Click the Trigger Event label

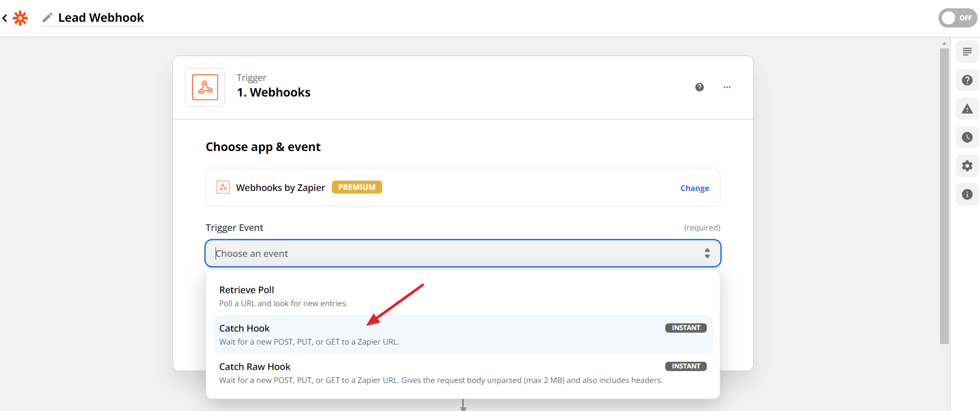pos(234,227)
